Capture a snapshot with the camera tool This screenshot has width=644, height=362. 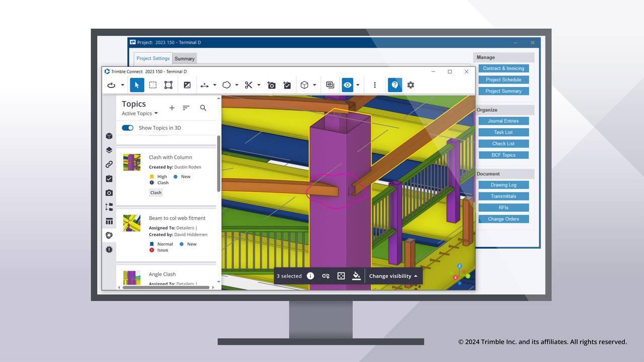click(x=271, y=84)
